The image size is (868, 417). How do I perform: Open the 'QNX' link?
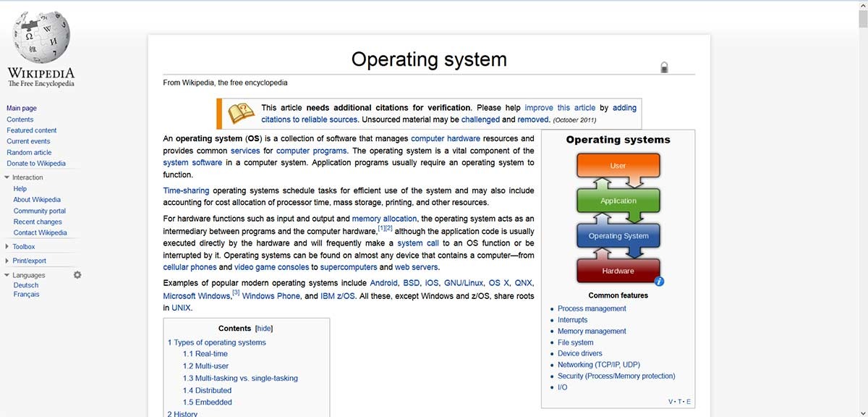point(524,283)
